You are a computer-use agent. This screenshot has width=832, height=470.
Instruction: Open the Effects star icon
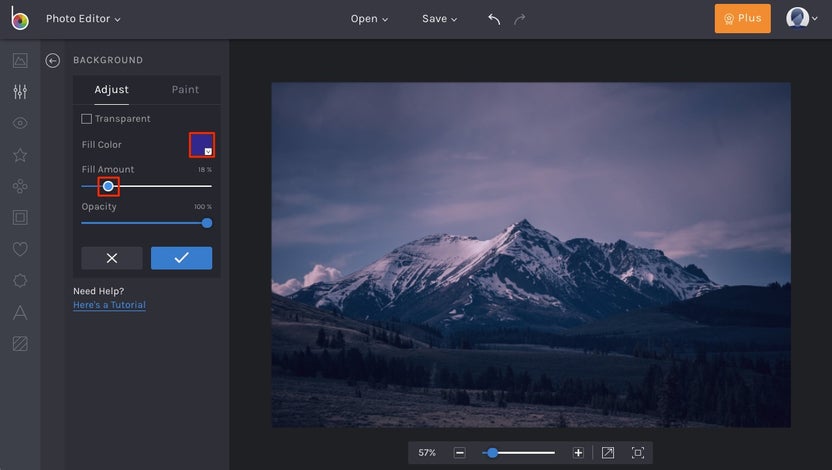point(20,155)
